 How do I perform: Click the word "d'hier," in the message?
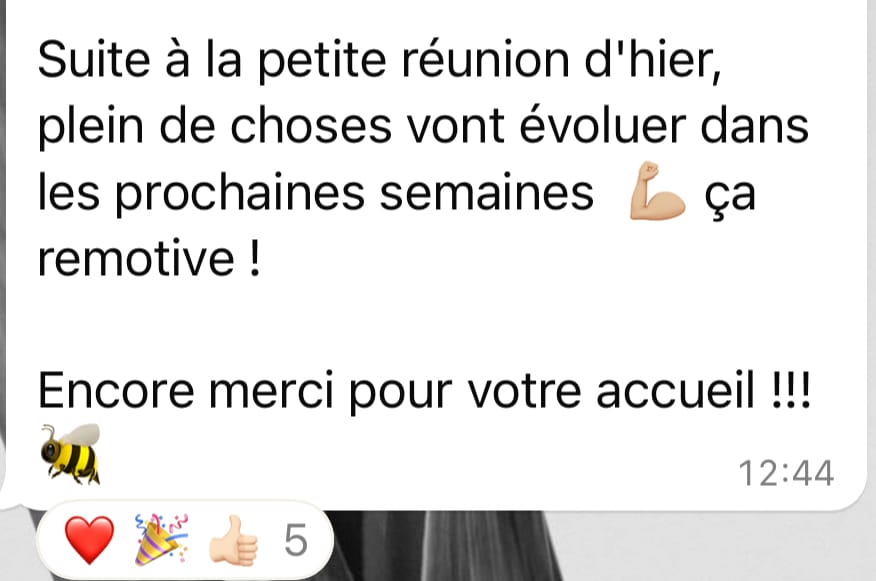(653, 60)
